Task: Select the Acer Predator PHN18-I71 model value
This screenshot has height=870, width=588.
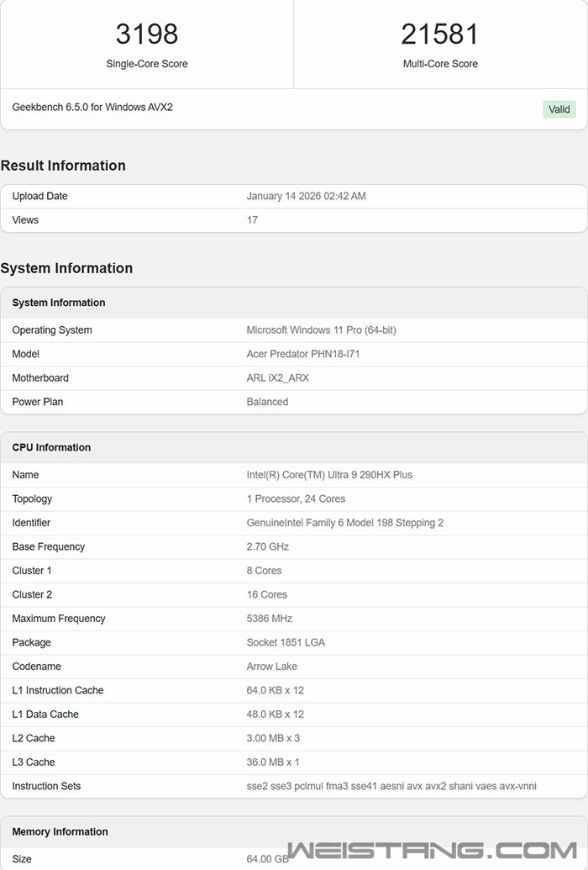Action: pos(303,354)
